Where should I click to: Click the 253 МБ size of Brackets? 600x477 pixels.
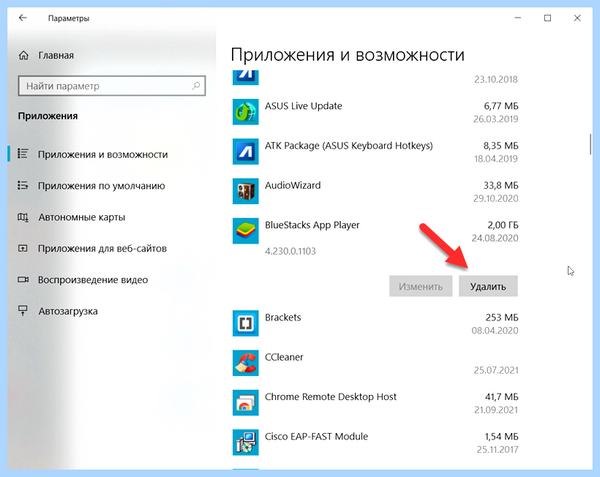(502, 317)
